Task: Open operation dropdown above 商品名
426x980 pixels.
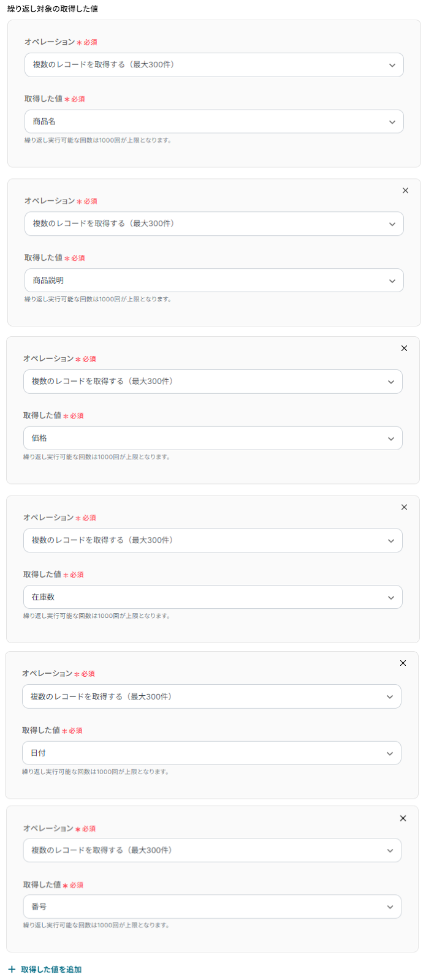Action: tap(213, 65)
